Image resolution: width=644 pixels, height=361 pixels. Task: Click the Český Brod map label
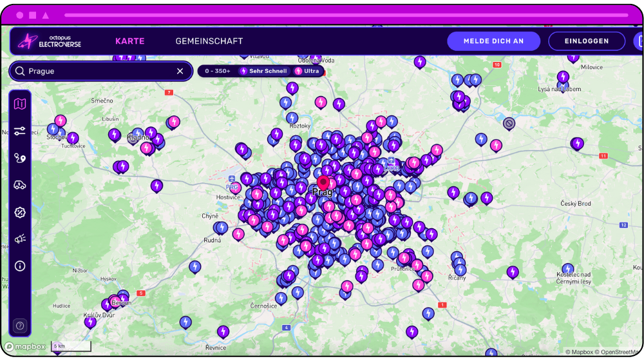tap(575, 204)
